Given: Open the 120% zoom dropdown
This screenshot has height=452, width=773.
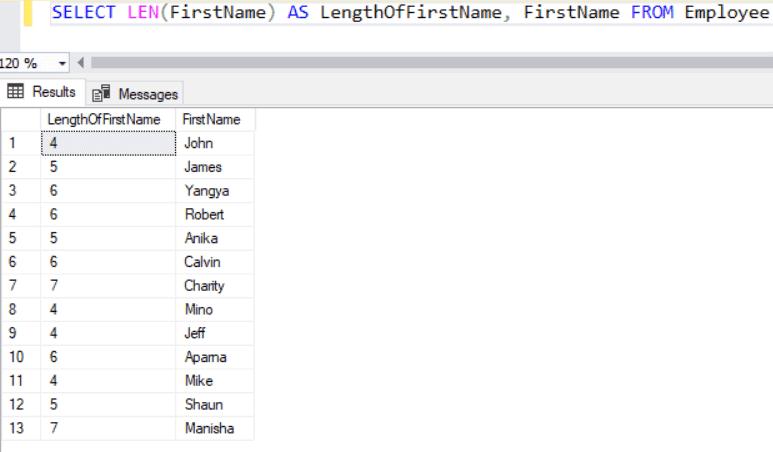Looking at the screenshot, I should tap(63, 63).
